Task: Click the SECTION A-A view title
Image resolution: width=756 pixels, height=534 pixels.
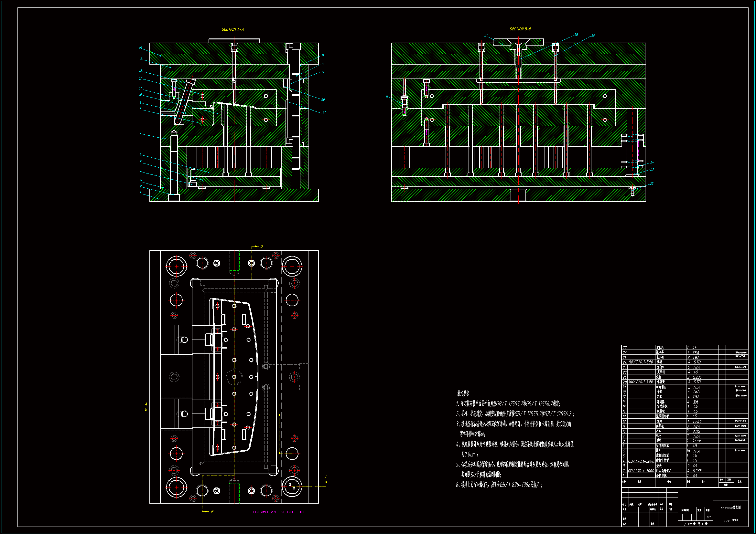Action: point(232,29)
